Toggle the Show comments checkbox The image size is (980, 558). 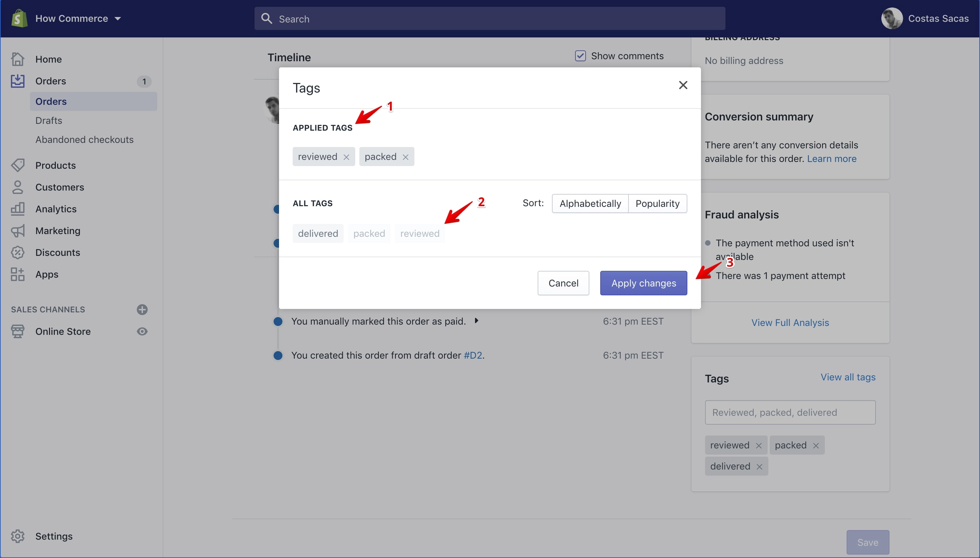tap(580, 56)
